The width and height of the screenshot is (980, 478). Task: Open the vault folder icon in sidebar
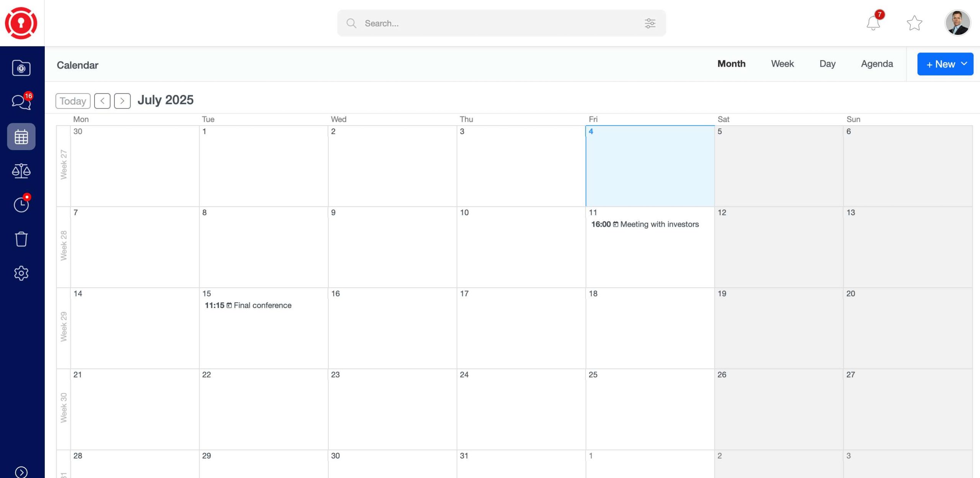click(x=21, y=68)
